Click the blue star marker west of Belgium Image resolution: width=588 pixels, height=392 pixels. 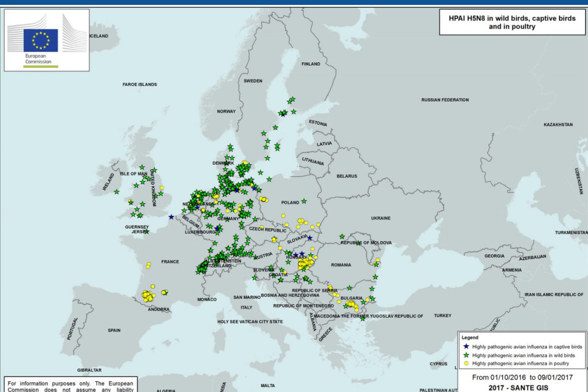pyautogui.click(x=171, y=217)
